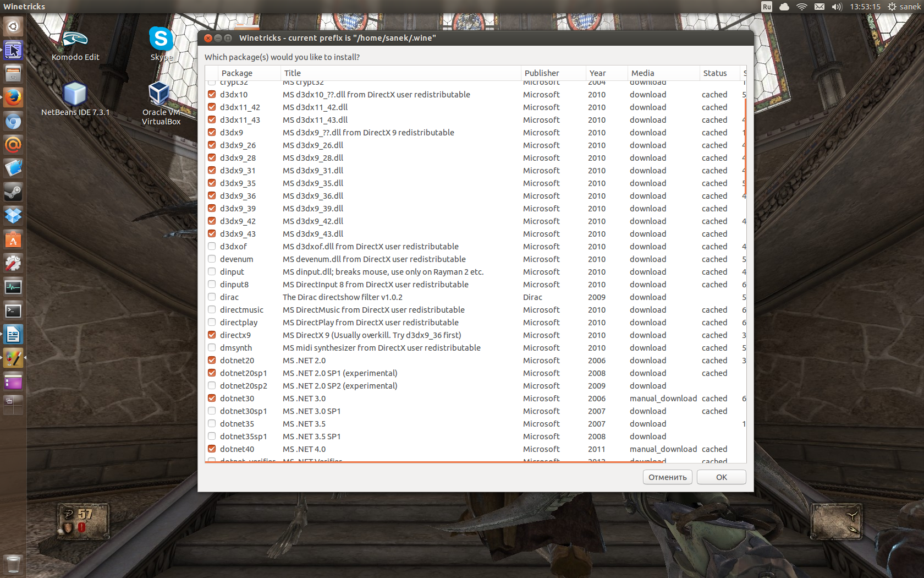Uncheck the d3dx9_36 package checkbox

212,195
